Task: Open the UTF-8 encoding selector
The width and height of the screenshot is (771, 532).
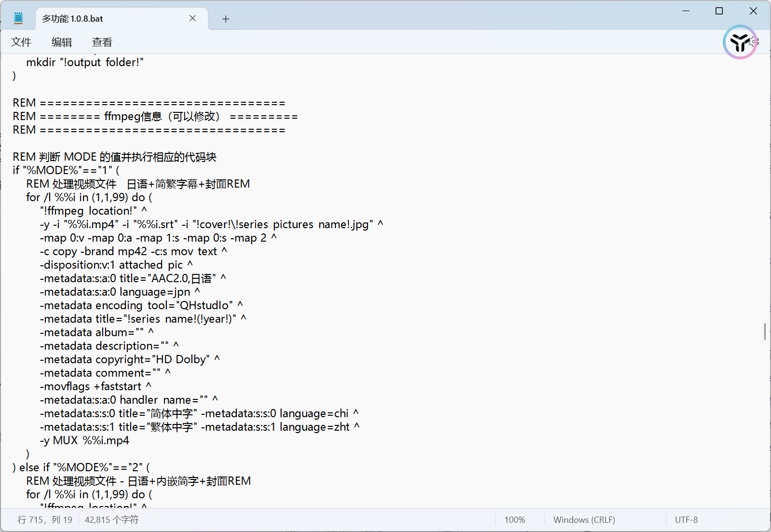Action: pos(686,519)
